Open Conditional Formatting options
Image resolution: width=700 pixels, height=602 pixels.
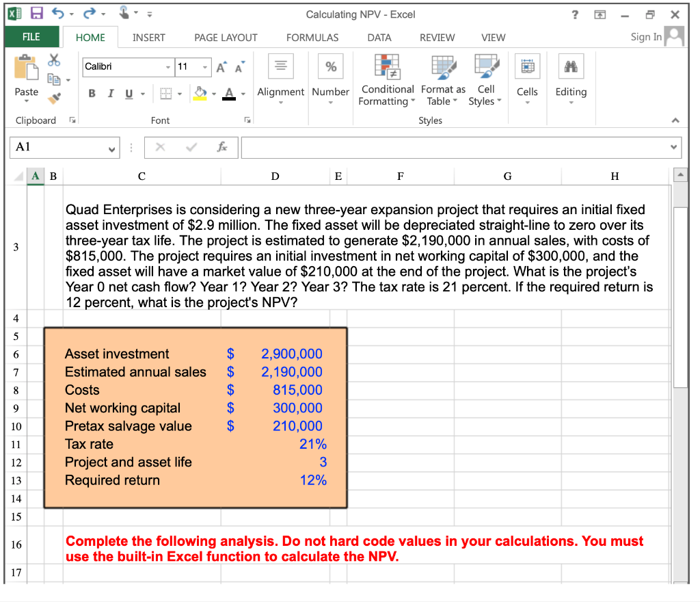(387, 79)
